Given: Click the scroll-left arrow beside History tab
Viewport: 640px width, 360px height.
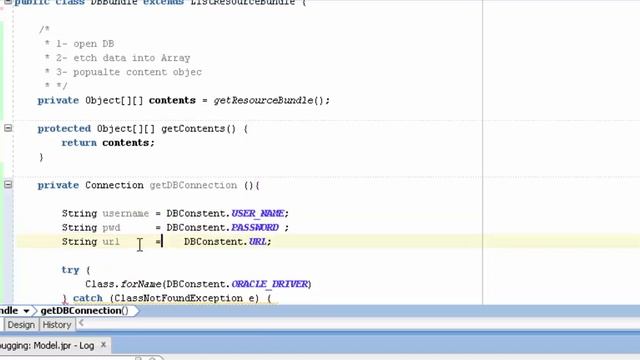Looking at the screenshot, I should tap(81, 323).
